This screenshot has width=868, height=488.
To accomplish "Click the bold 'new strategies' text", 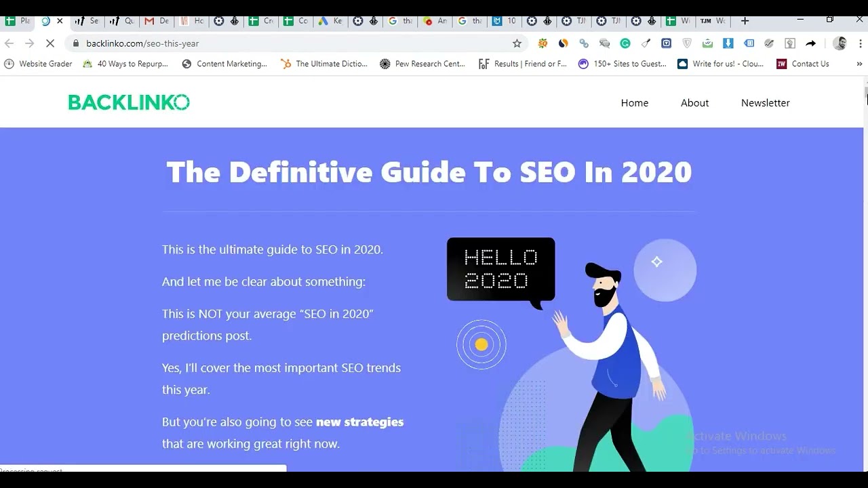I will pos(359,422).
